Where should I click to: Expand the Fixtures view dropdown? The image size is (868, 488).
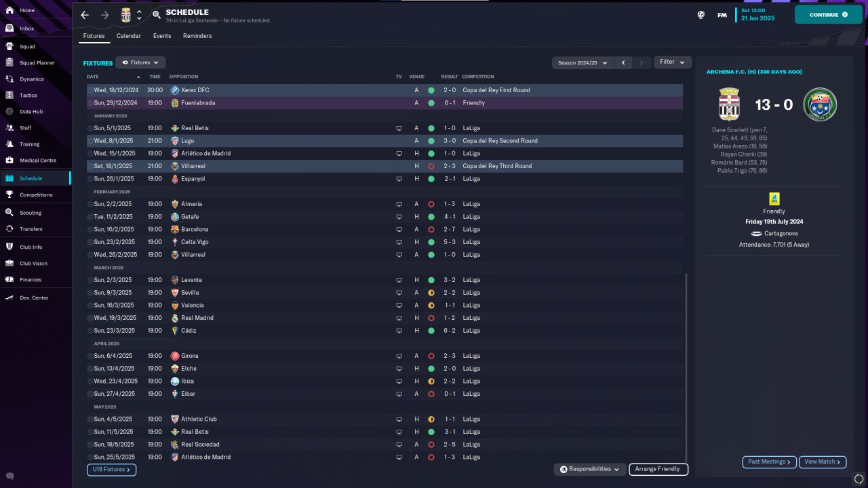[140, 62]
